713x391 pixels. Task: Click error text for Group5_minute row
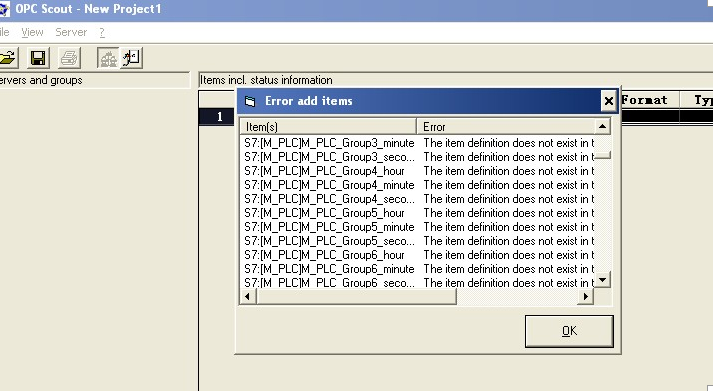(x=509, y=227)
